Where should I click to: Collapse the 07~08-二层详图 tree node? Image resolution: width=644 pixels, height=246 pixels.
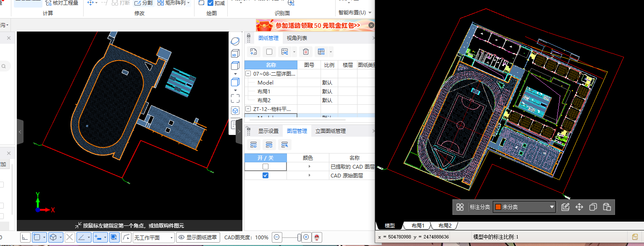point(249,74)
